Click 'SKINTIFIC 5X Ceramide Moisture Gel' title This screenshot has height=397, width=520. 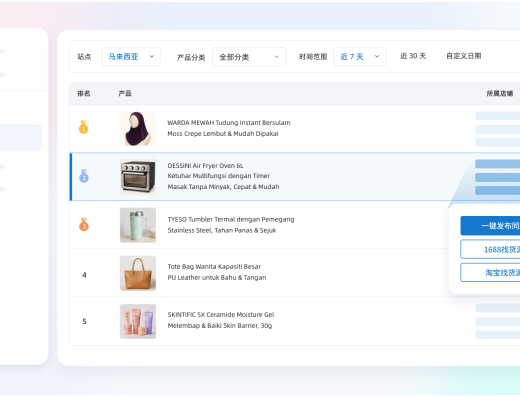[221, 315]
